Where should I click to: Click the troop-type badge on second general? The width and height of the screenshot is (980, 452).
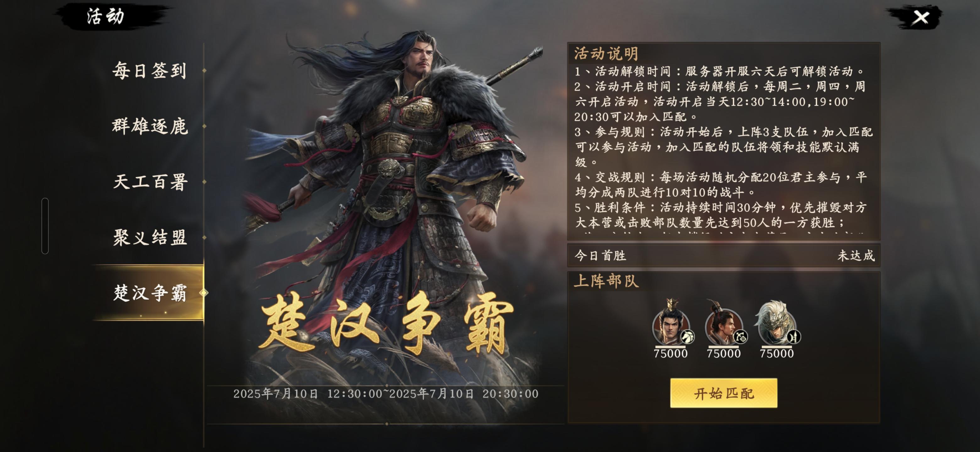740,336
